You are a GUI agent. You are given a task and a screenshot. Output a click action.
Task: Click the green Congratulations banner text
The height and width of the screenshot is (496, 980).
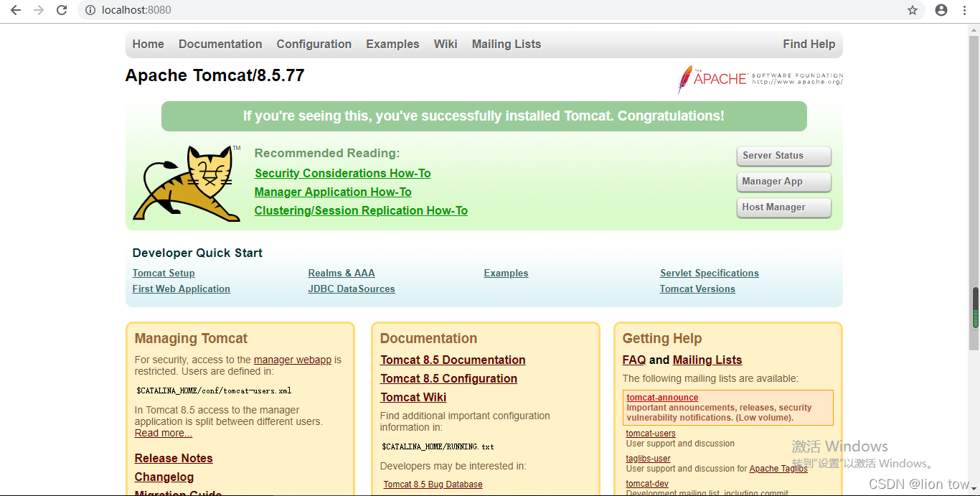[484, 116]
